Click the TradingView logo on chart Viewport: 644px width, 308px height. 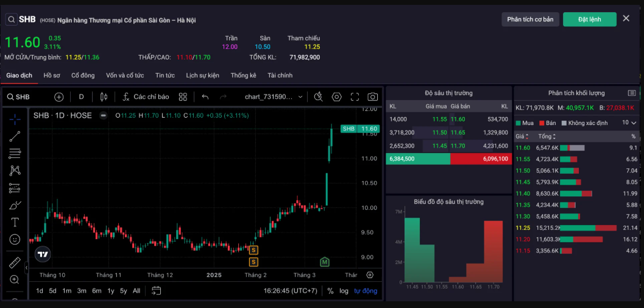click(x=43, y=254)
